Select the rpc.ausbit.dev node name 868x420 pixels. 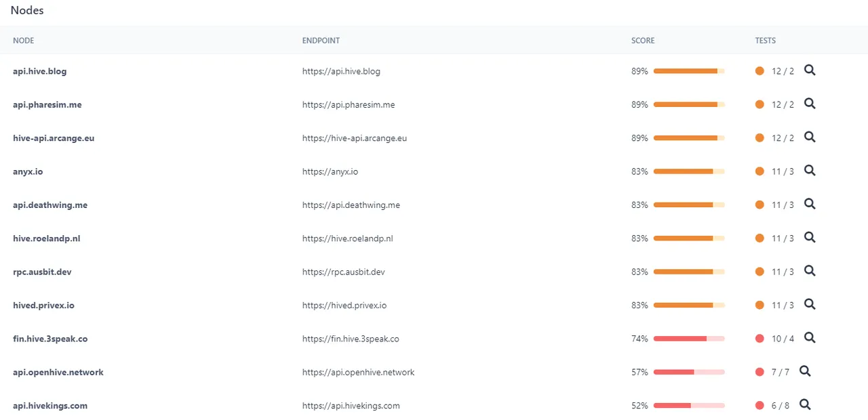coord(42,272)
